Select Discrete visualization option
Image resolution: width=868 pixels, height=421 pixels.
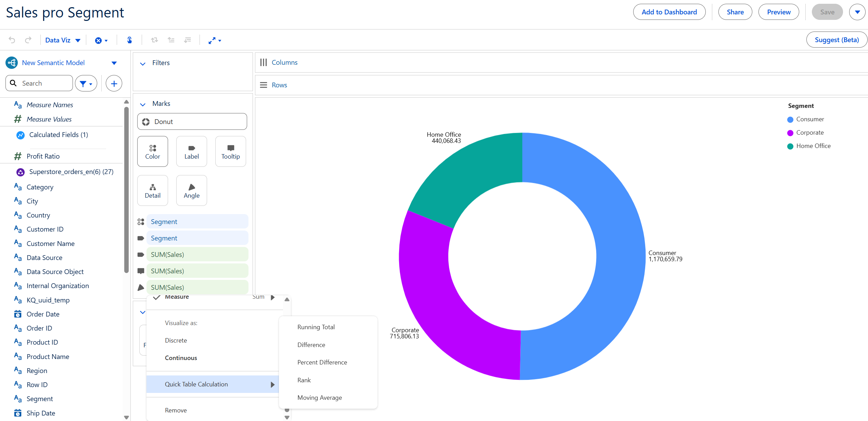pyautogui.click(x=176, y=340)
